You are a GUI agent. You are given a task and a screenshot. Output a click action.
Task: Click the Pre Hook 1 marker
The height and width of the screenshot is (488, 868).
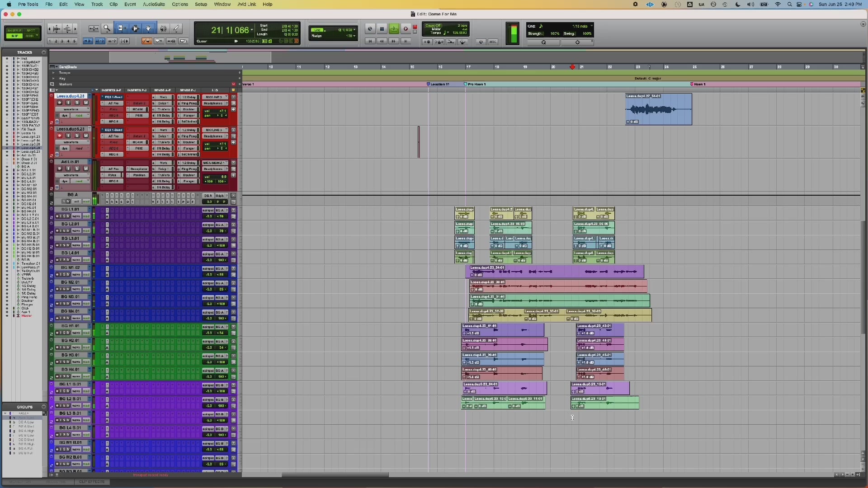[x=476, y=84]
